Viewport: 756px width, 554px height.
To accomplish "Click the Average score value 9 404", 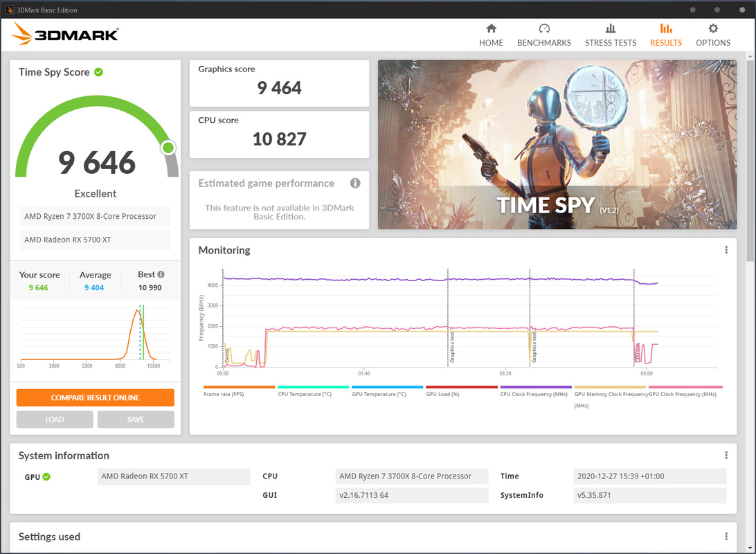I will (94, 288).
